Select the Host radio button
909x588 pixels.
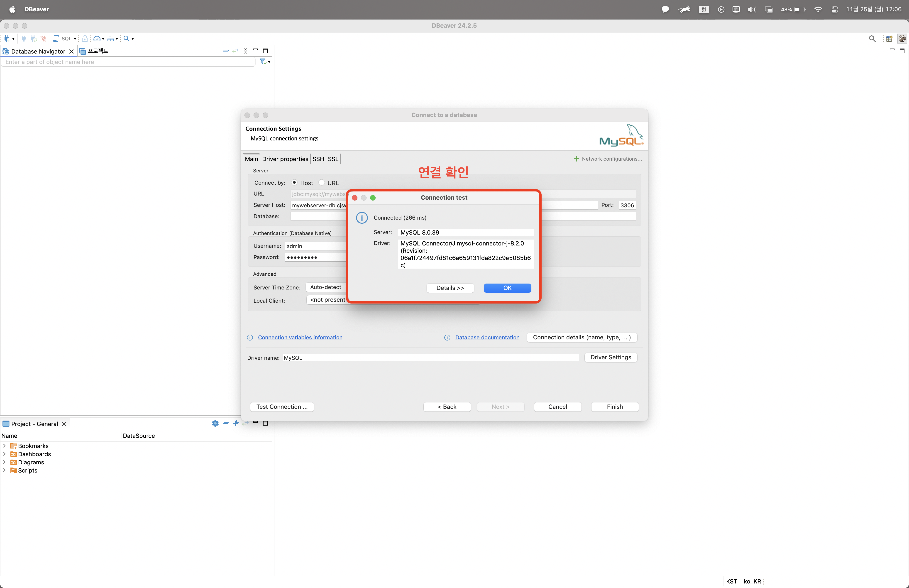click(295, 183)
